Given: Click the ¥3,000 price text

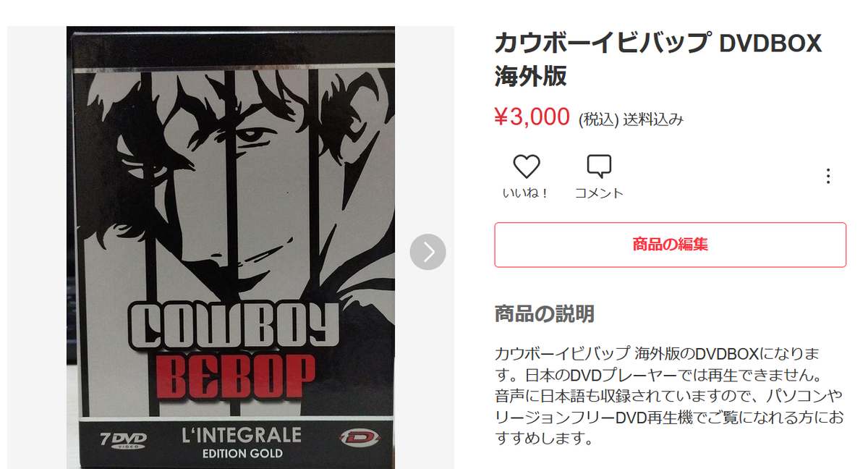Looking at the screenshot, I should [532, 117].
